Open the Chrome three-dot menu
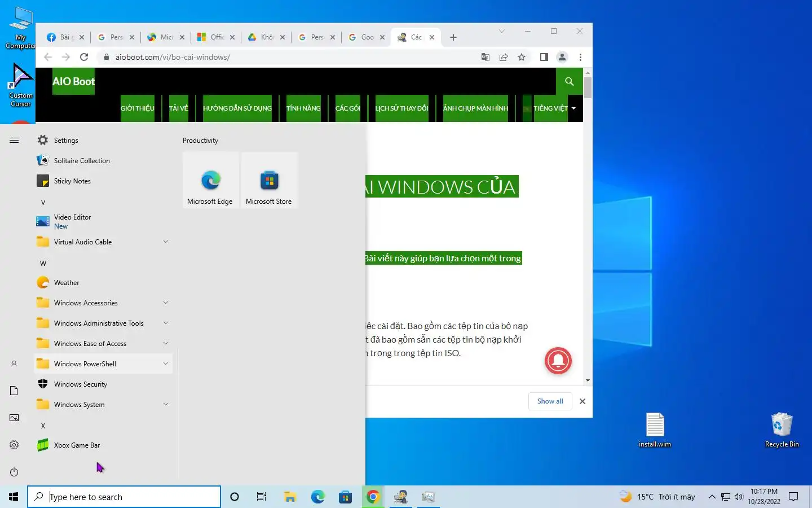This screenshot has height=508, width=812. click(580, 57)
